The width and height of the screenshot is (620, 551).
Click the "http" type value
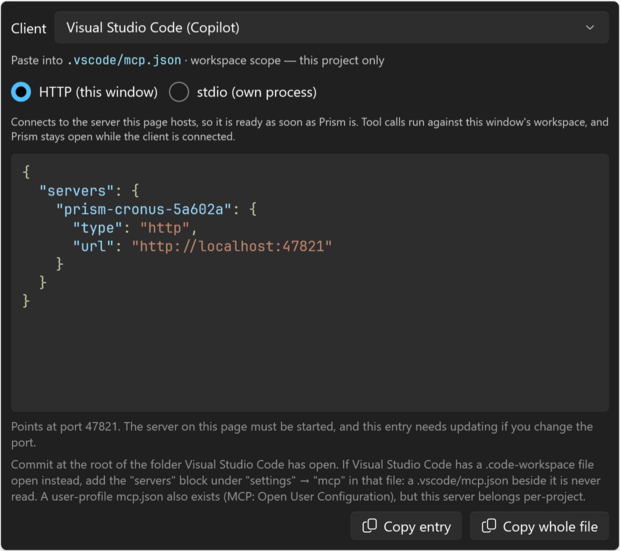[164, 228]
